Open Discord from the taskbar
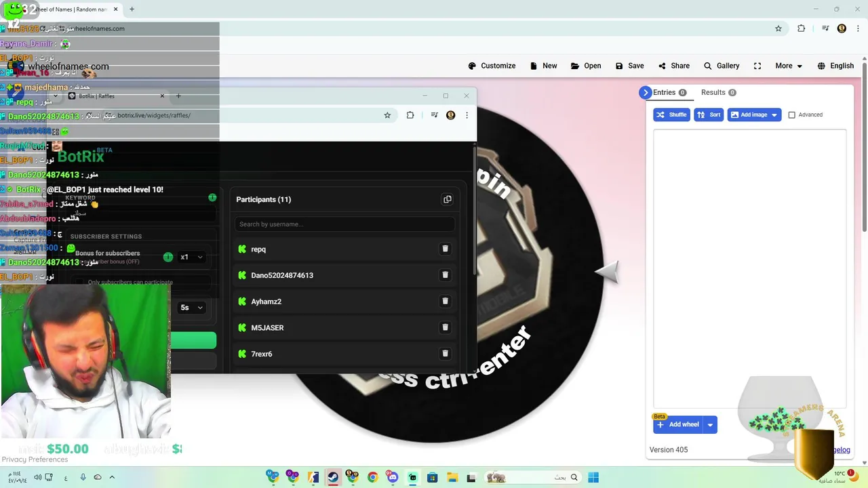The image size is (868, 488). (392, 477)
